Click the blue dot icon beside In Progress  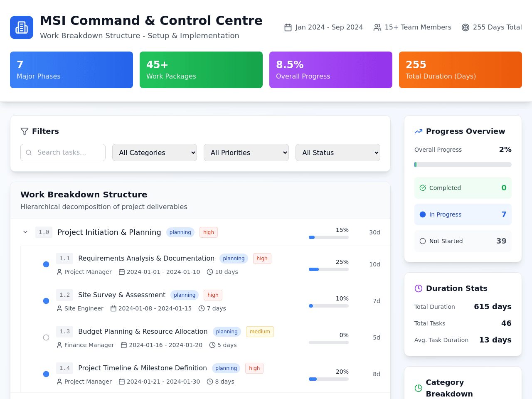click(423, 214)
